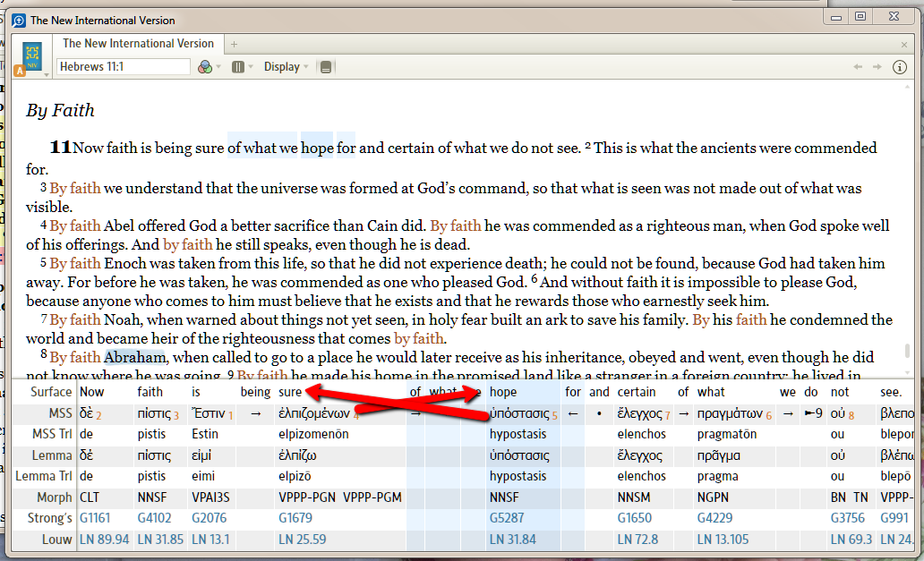Screen dimensions: 924x561
Task: Open Strong's number G2076
Action: (x=210, y=518)
